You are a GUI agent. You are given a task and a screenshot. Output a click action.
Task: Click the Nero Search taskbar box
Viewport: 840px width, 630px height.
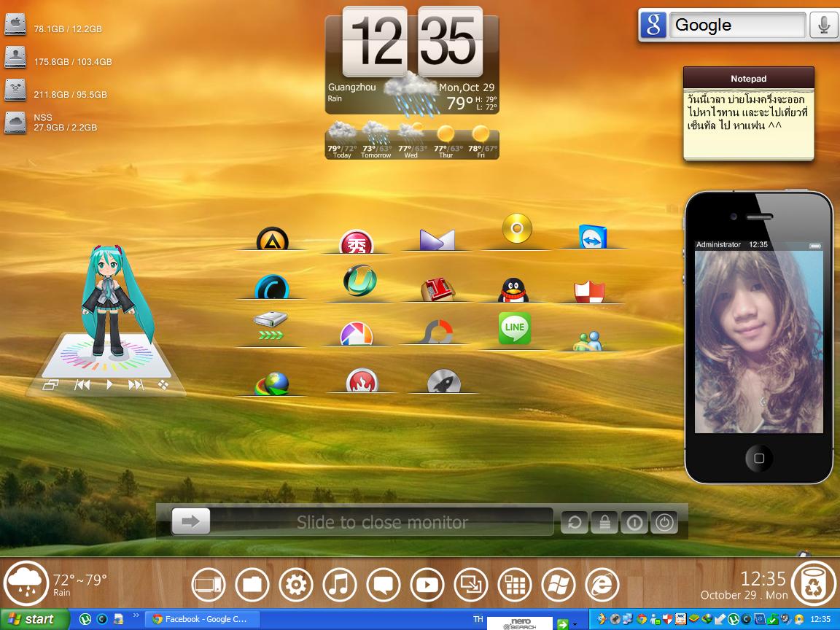tap(520, 623)
